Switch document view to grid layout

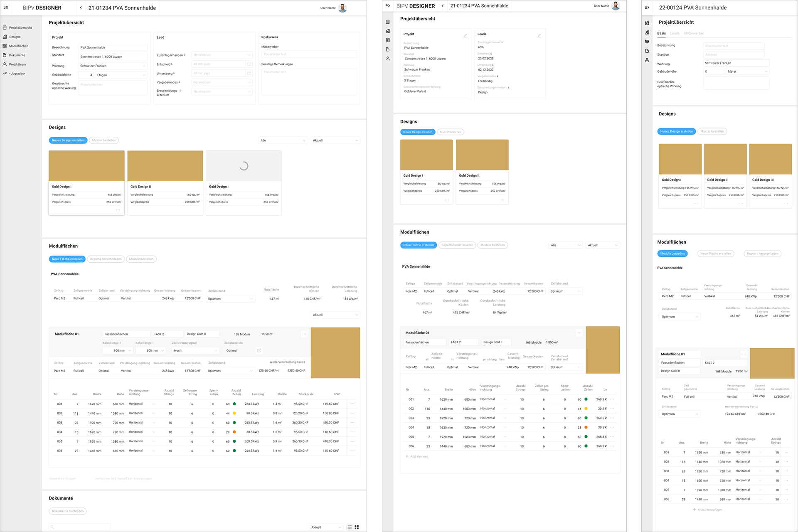point(357,527)
